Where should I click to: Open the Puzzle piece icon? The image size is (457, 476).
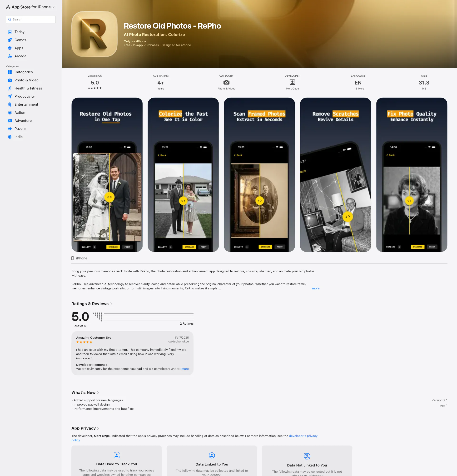[10, 129]
